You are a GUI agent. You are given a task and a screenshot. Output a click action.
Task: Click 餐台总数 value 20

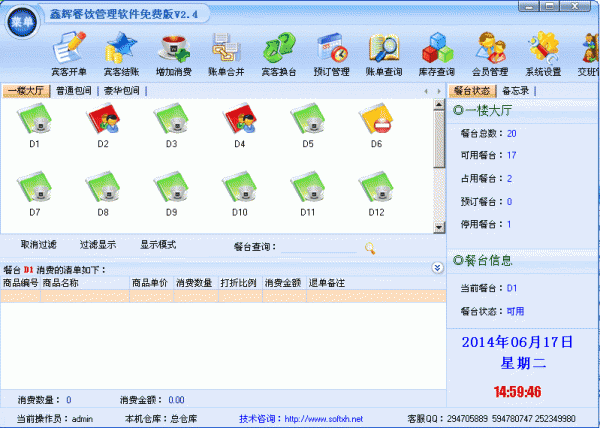(512, 133)
